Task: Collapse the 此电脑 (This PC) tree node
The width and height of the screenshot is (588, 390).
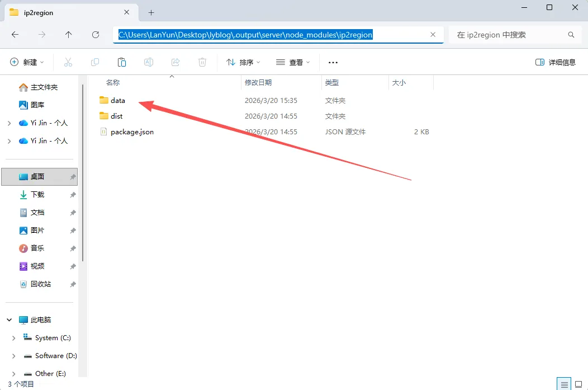Action: point(10,320)
